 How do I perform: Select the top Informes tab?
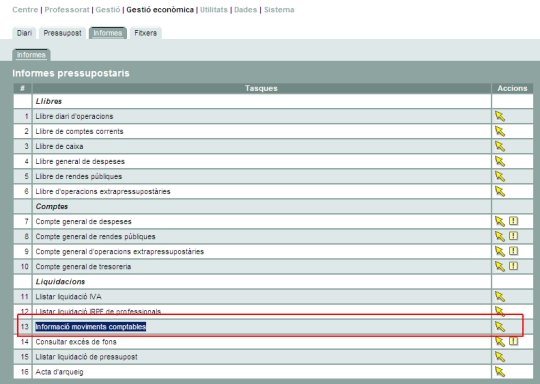(108, 33)
